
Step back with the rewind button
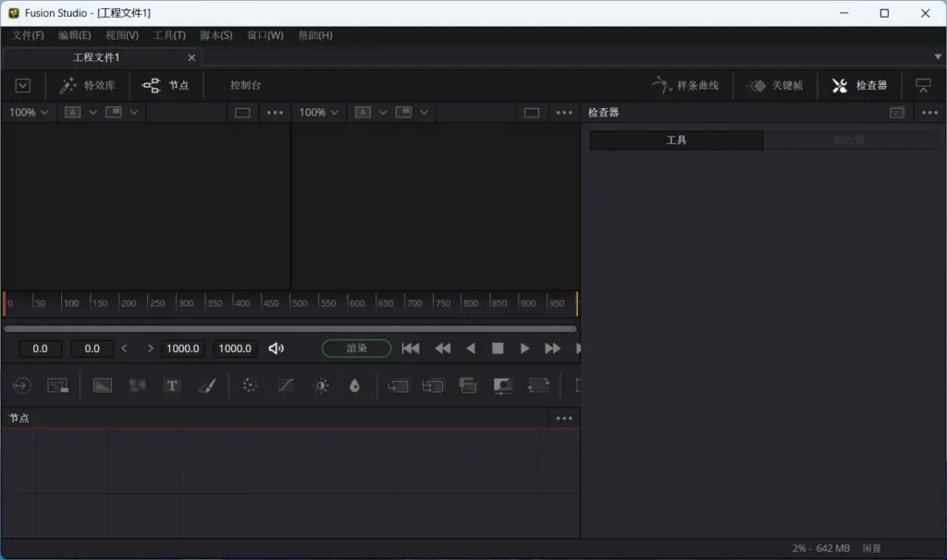point(443,348)
